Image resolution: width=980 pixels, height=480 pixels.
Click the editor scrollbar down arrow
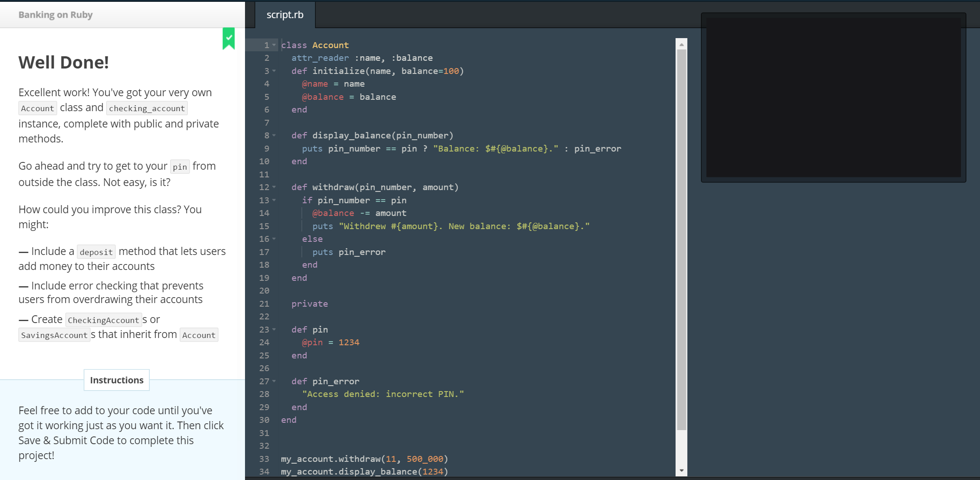(681, 470)
